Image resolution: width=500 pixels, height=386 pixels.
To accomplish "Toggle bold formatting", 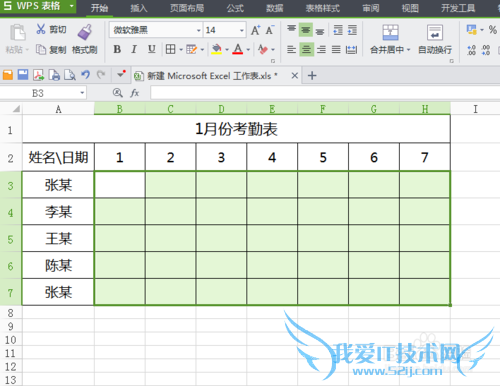I will (117, 49).
